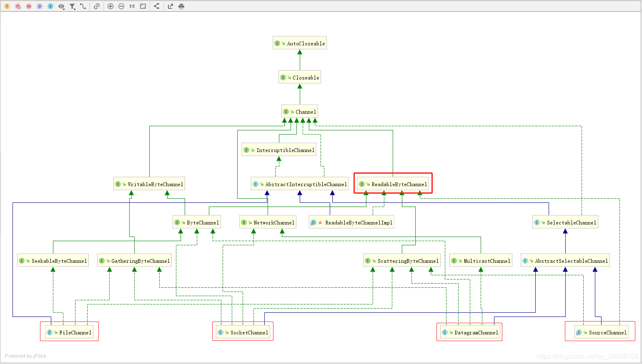
Task: Click the apply current layout icon
Action: 157,6
